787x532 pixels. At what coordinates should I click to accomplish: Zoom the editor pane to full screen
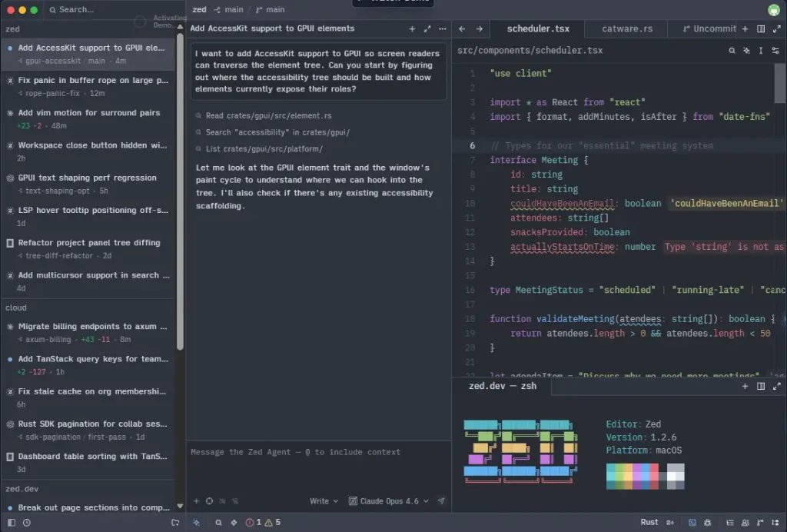(x=776, y=28)
